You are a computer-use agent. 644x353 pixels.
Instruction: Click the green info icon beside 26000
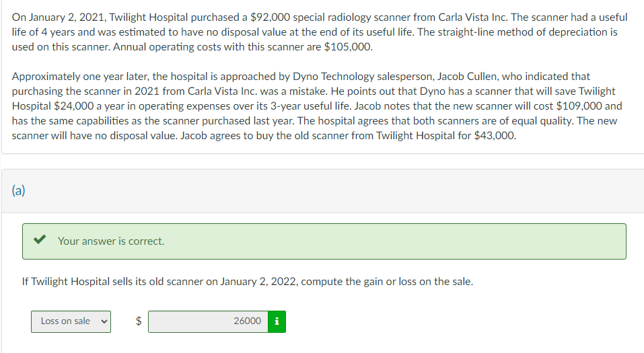click(x=277, y=321)
